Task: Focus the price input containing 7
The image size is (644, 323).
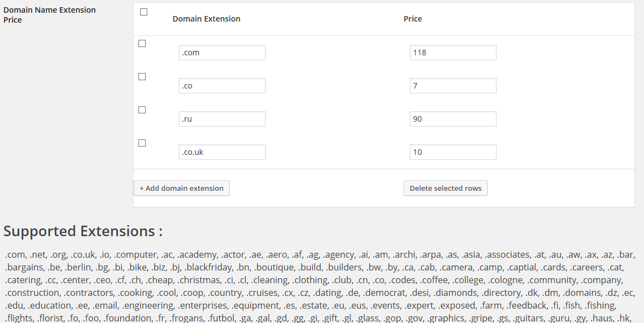Action: [453, 86]
